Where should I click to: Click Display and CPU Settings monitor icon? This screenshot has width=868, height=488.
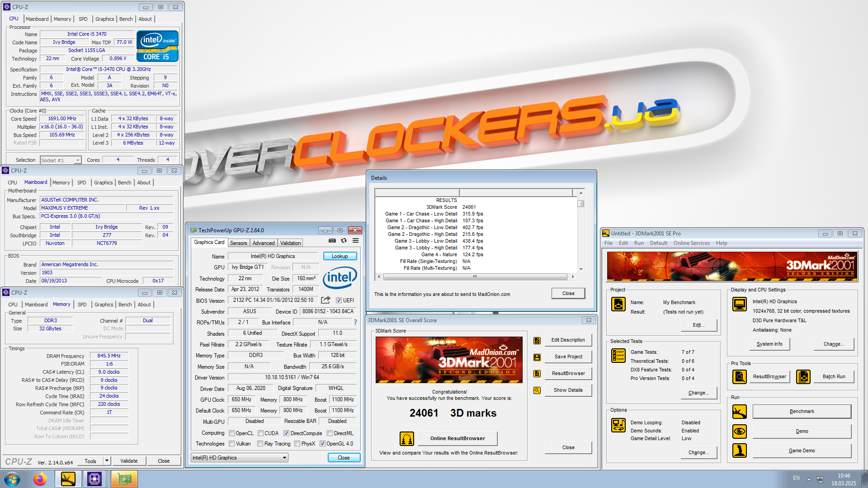tap(740, 304)
